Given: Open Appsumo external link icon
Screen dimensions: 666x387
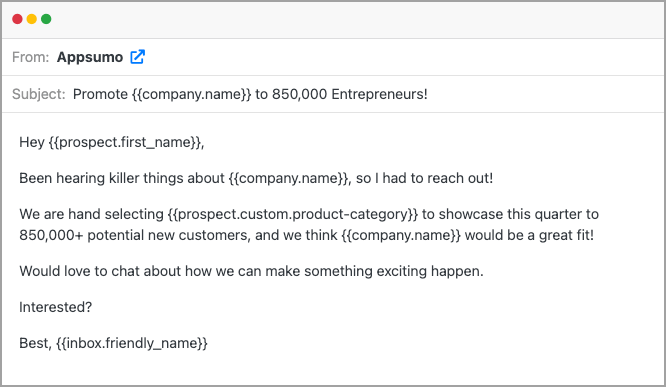Looking at the screenshot, I should pos(137,56).
